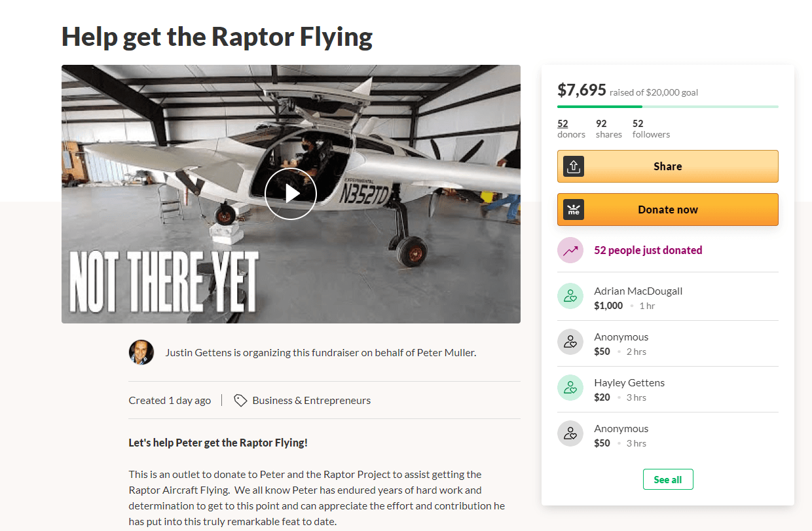Open the Business & Entrepreneurs category

coord(311,400)
